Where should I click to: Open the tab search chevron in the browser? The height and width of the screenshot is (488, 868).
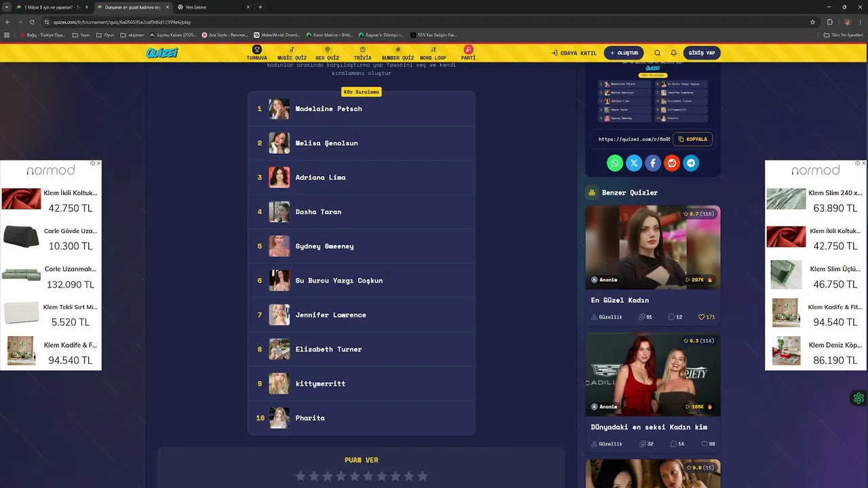[x=7, y=7]
